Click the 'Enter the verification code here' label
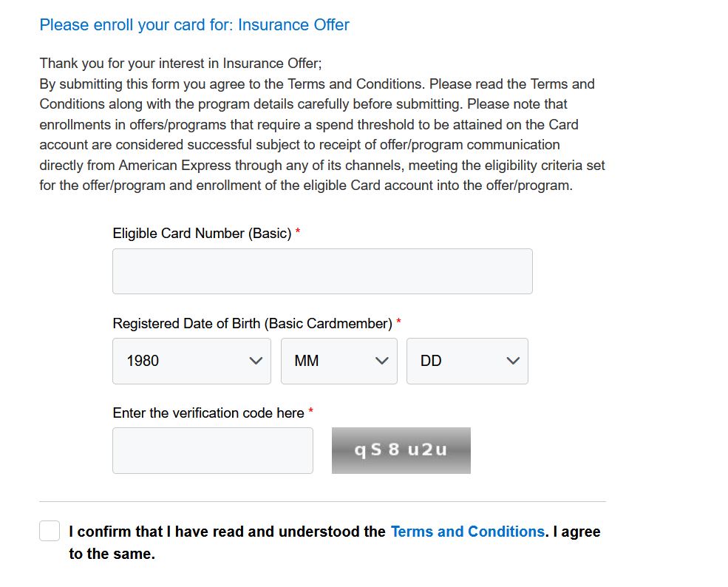 [x=208, y=413]
